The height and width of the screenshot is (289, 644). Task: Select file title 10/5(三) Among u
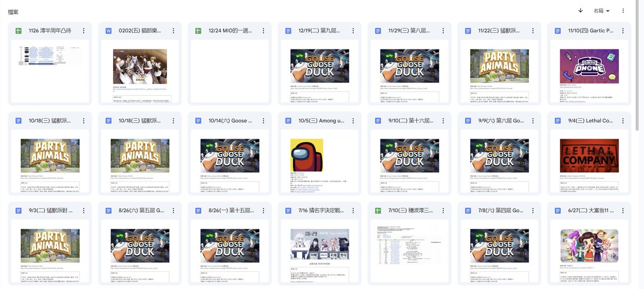(x=320, y=121)
